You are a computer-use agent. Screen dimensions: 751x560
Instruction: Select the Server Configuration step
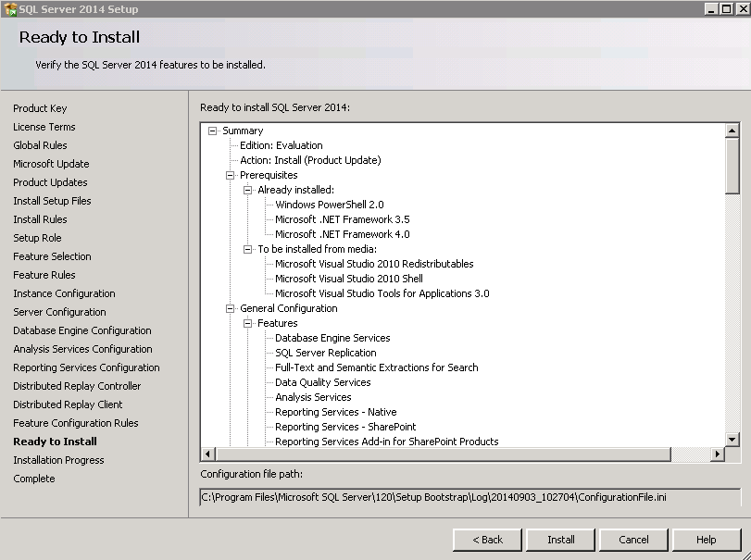[x=59, y=312]
